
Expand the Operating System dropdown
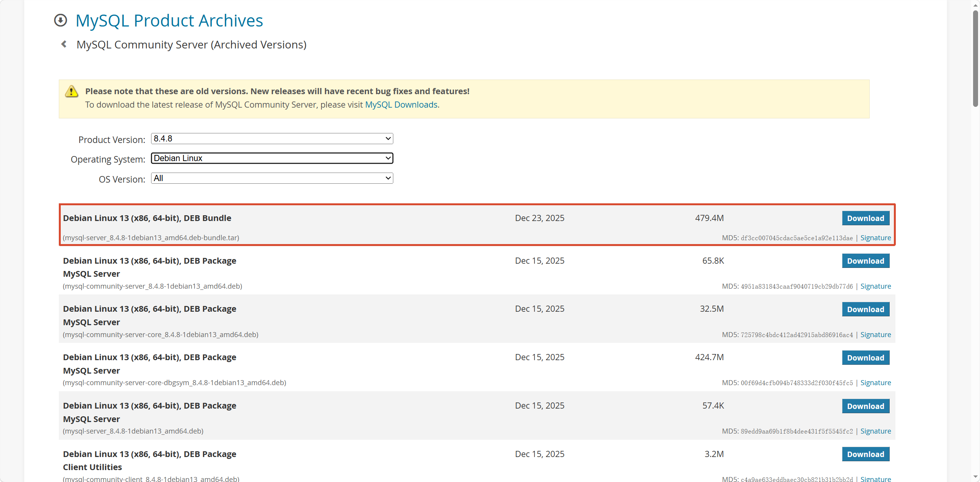[x=272, y=158]
